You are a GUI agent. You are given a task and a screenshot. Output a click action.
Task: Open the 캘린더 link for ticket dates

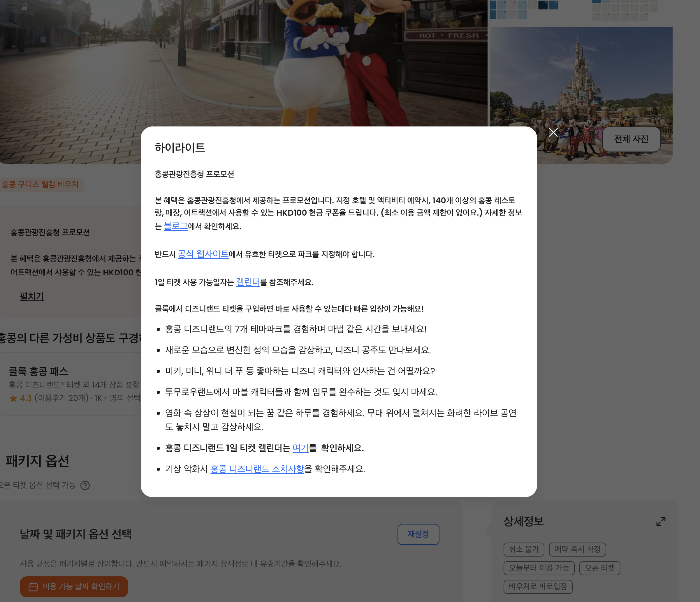248,281
